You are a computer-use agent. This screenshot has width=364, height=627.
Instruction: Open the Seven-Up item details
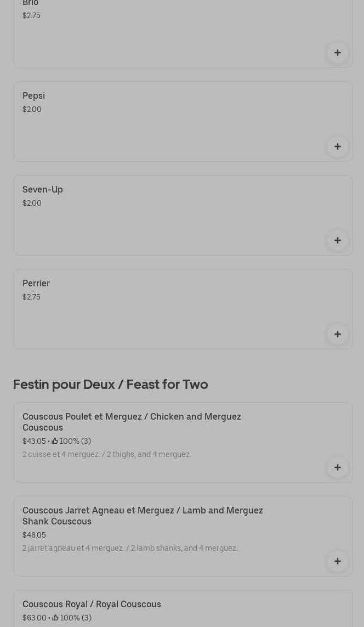[43, 190]
